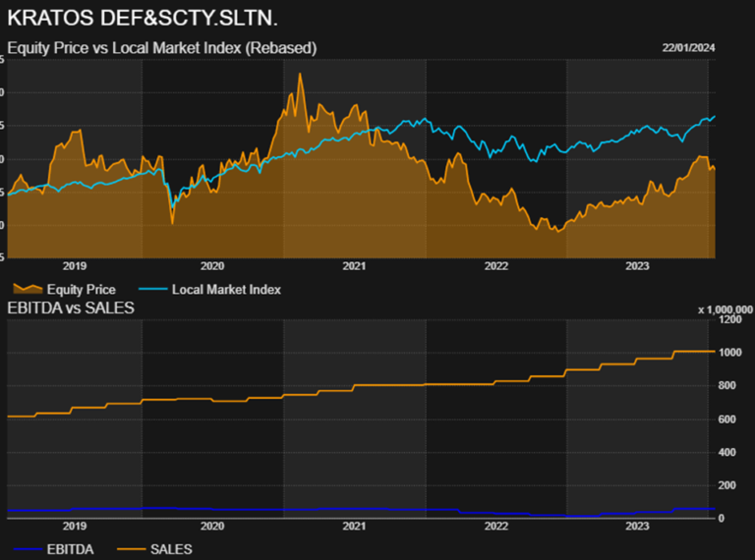Image resolution: width=755 pixels, height=560 pixels.
Task: Click the 2022 label on the EBITDA chart axis
Action: click(x=495, y=526)
